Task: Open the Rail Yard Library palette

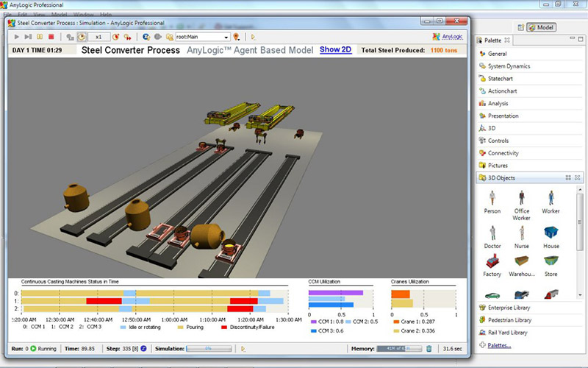Action: [x=529, y=333]
